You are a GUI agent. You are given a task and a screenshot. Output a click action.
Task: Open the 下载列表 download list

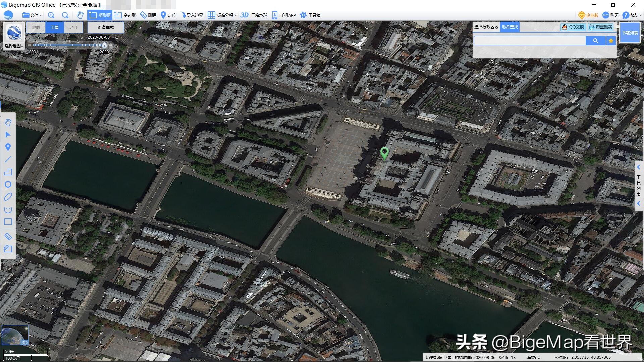[x=630, y=33]
